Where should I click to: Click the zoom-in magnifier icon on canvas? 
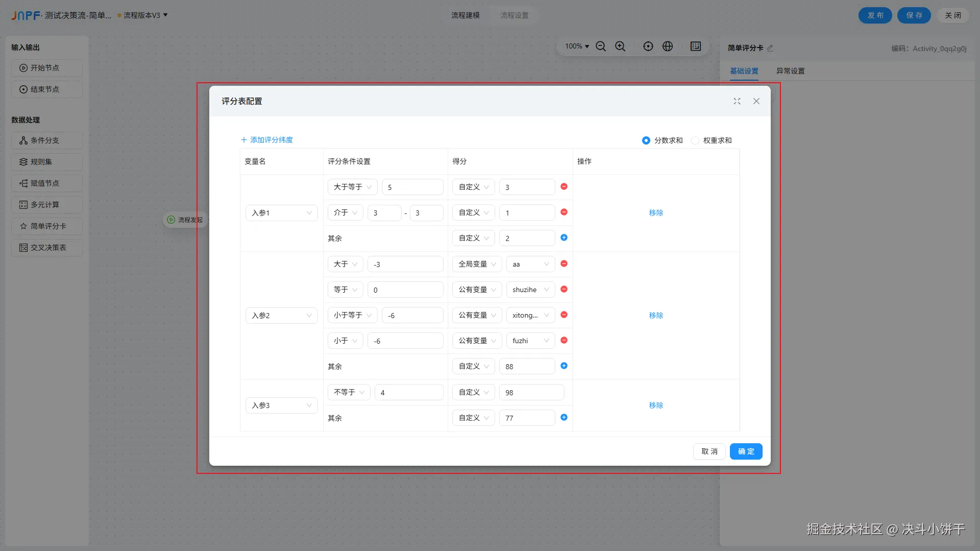pyautogui.click(x=620, y=46)
